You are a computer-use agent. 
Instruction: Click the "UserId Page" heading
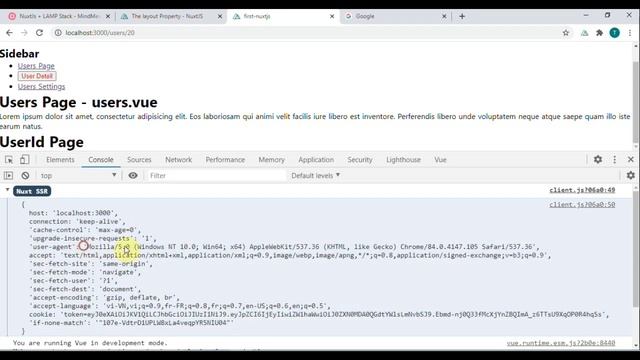(42, 142)
